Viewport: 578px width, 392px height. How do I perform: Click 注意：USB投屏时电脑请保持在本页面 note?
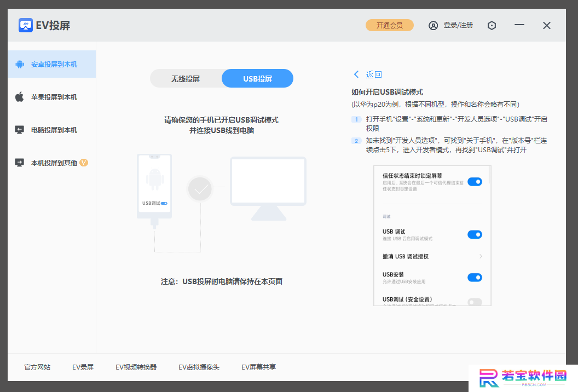tap(222, 281)
